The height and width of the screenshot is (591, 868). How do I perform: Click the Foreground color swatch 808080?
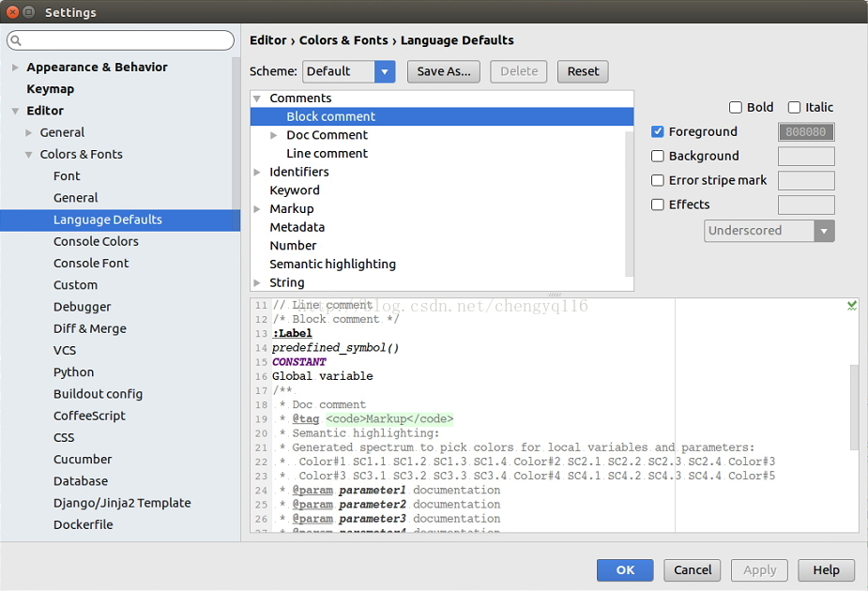coord(806,131)
